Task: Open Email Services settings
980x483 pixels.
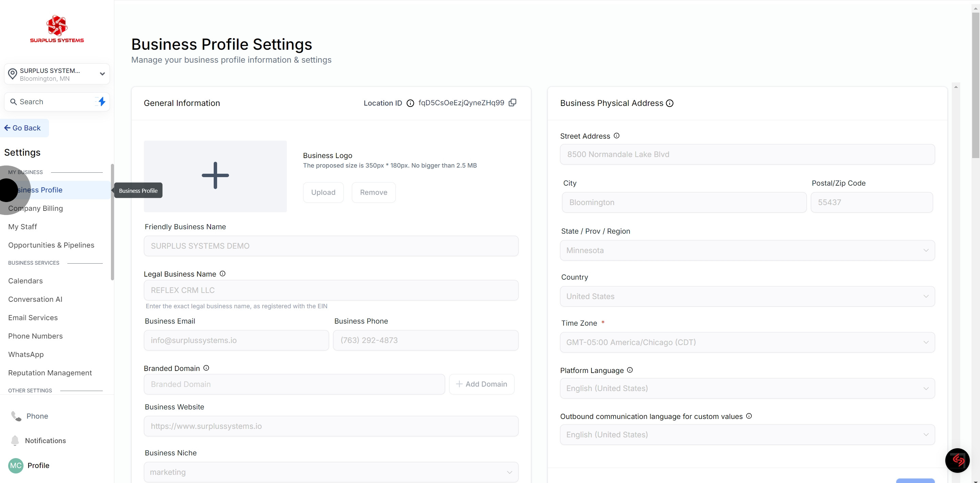Action: click(x=33, y=317)
